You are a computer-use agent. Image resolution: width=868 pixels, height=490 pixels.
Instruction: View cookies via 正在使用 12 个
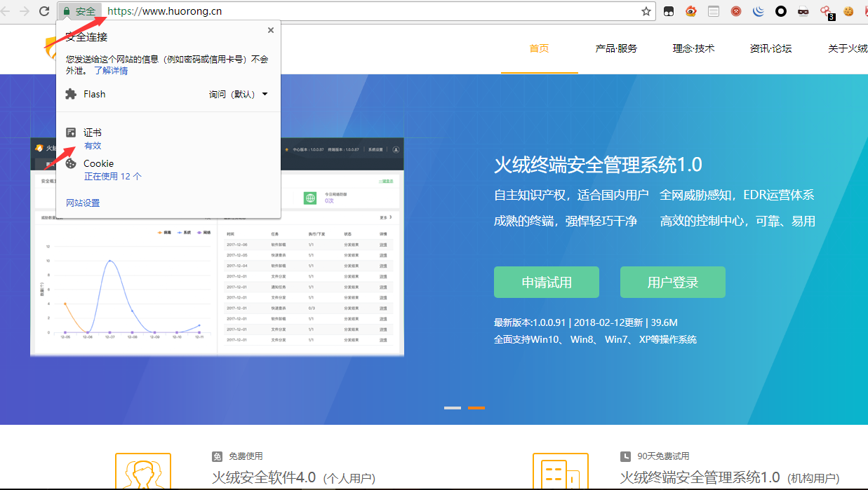(113, 177)
